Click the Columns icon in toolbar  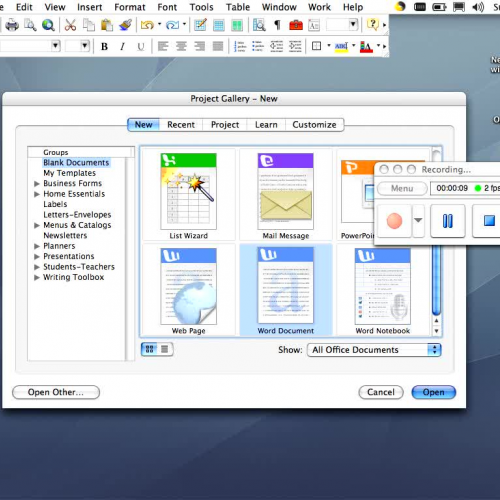coord(237,25)
